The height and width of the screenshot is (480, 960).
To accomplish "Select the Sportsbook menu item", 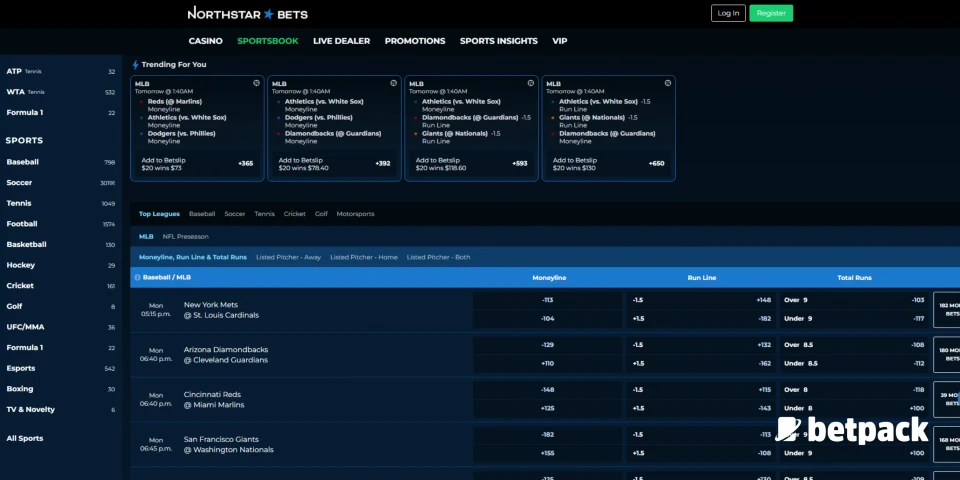I will [x=268, y=41].
